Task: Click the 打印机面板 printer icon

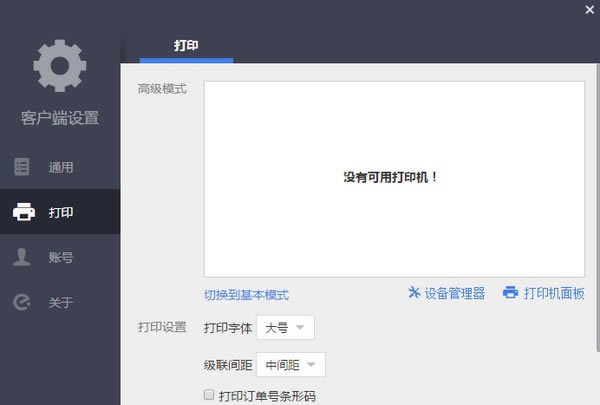Action: click(x=510, y=292)
